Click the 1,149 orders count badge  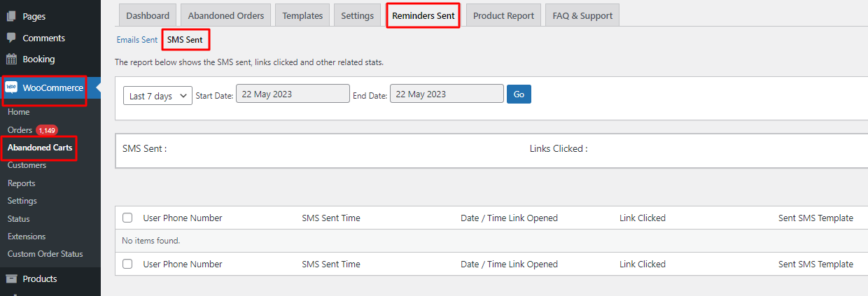click(x=47, y=130)
